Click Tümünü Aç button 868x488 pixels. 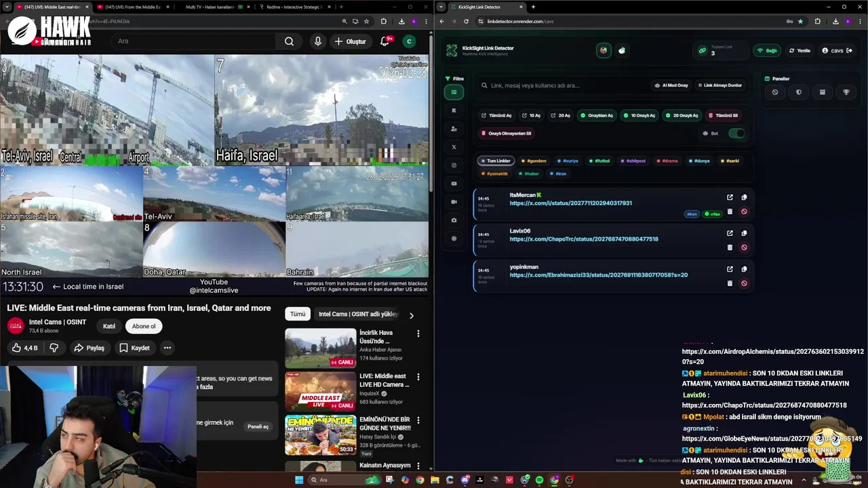point(496,116)
